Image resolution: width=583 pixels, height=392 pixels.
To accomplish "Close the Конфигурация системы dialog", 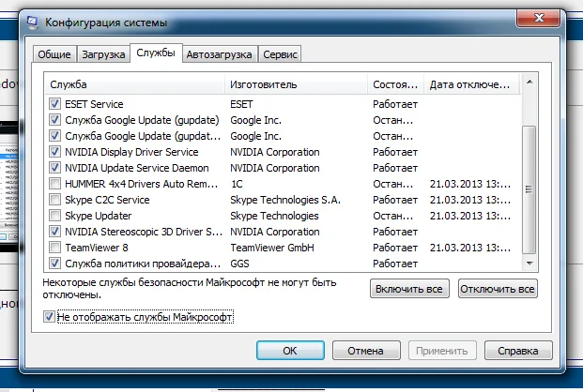I will [x=538, y=18].
